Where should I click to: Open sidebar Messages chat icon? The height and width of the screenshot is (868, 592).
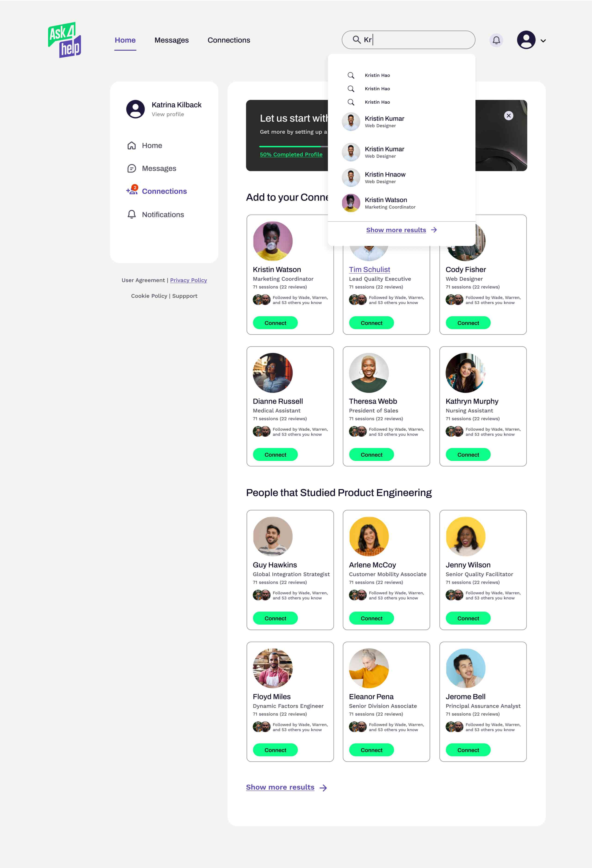132,168
